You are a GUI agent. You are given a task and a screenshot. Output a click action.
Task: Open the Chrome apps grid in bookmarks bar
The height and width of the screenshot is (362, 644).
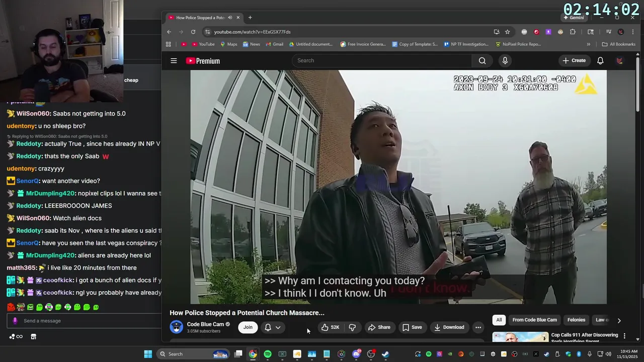(x=168, y=44)
